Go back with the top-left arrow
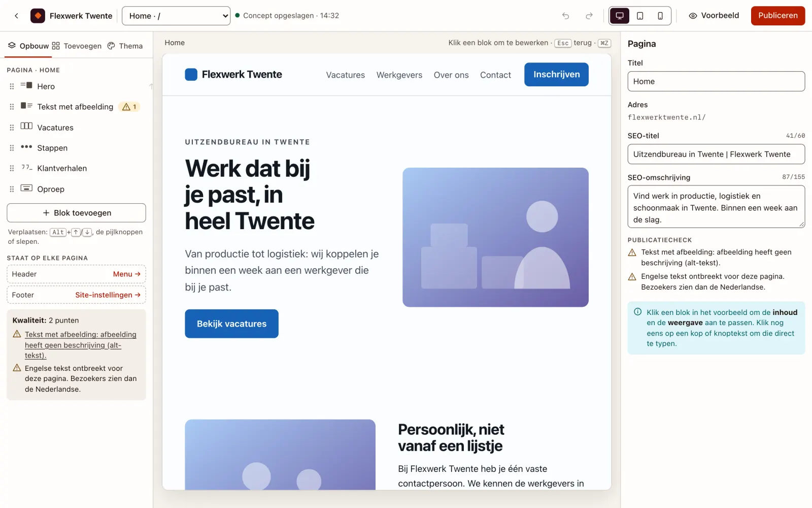 click(x=17, y=16)
